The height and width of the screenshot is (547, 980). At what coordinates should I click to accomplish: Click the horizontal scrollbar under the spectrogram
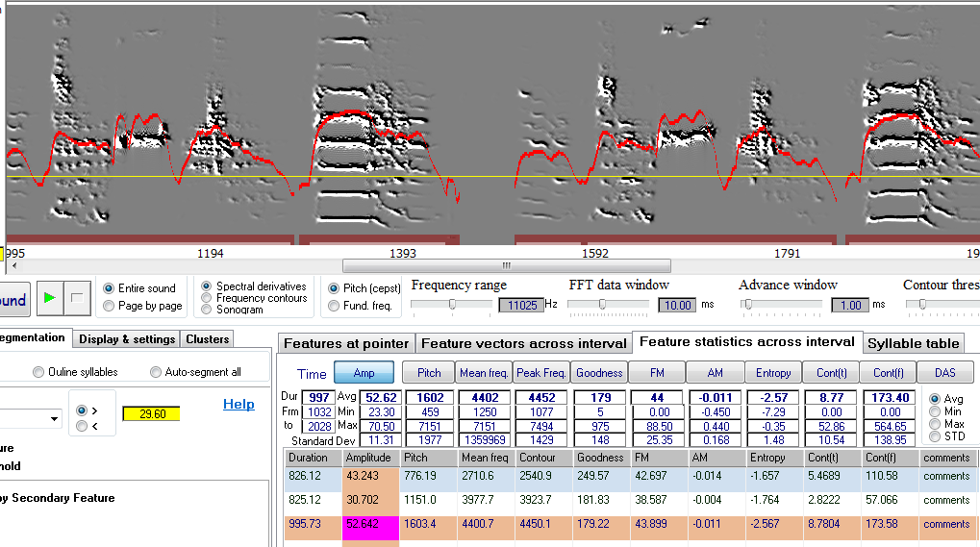tap(506, 265)
